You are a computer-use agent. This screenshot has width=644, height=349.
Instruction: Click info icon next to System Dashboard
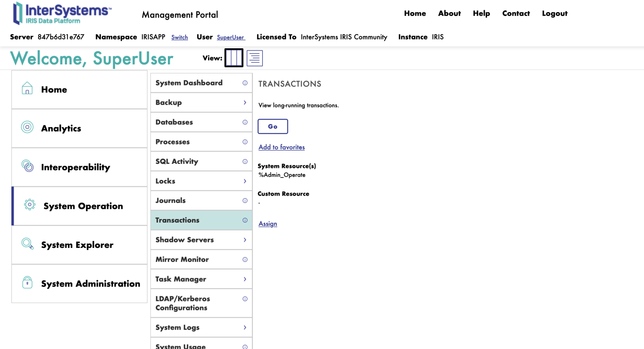(x=245, y=83)
